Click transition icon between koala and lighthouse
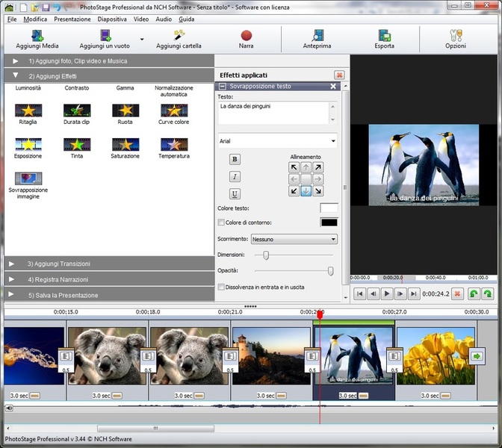502x448 pixels. (x=230, y=356)
